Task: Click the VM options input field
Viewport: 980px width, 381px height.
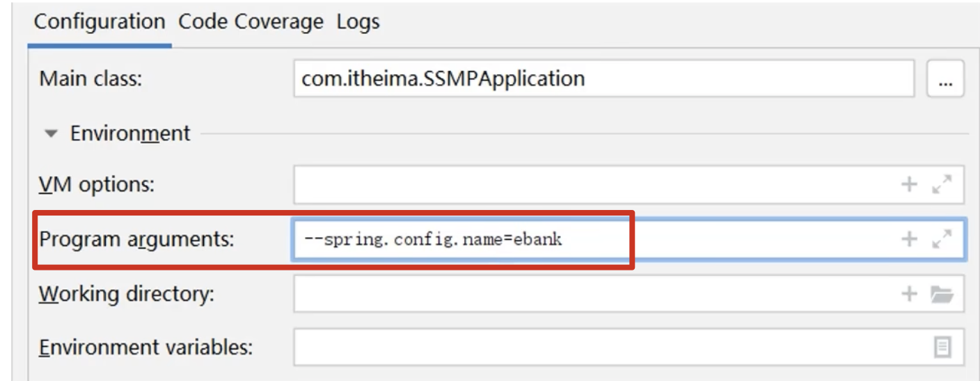Action: coord(629,184)
